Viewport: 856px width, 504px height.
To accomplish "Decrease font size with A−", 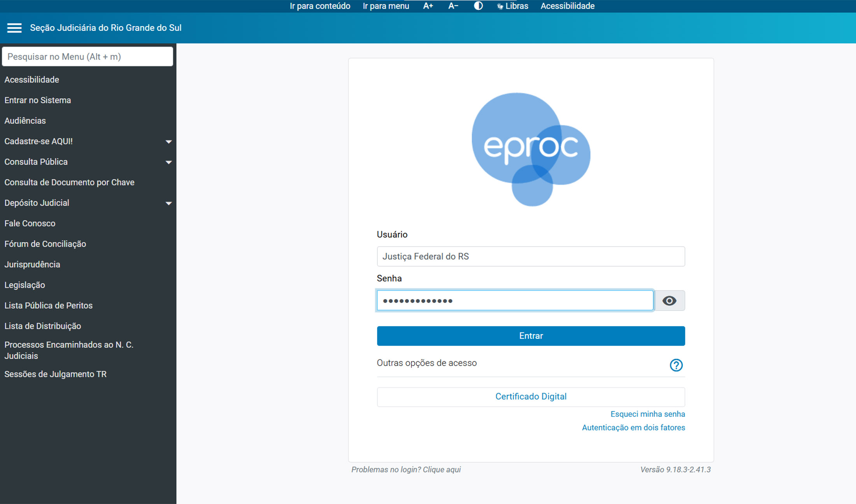I will 453,6.
